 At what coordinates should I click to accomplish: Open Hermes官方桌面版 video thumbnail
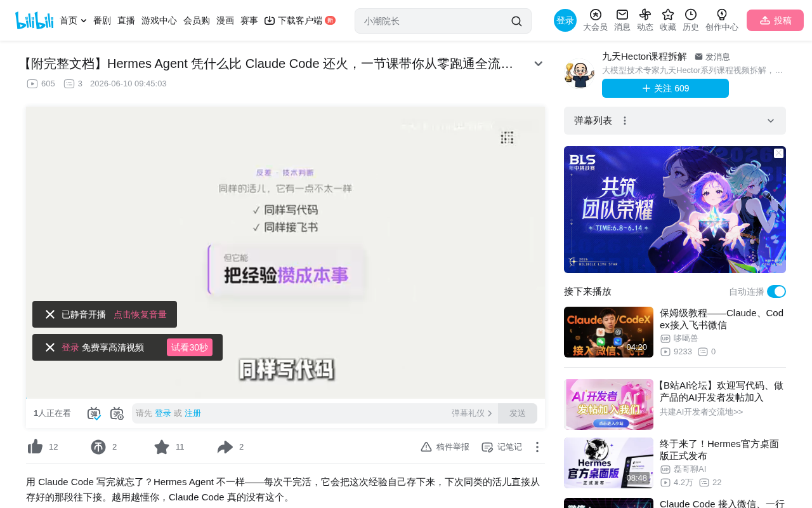tap(608, 463)
